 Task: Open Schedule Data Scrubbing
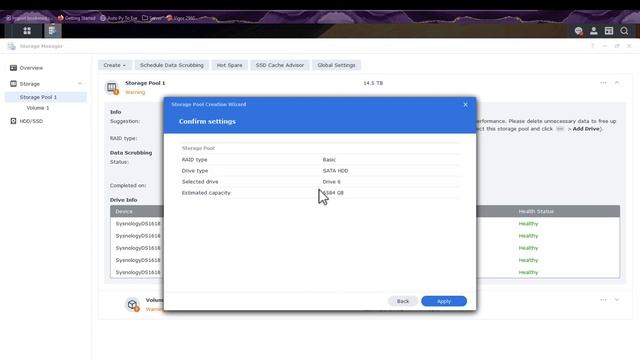point(171,65)
